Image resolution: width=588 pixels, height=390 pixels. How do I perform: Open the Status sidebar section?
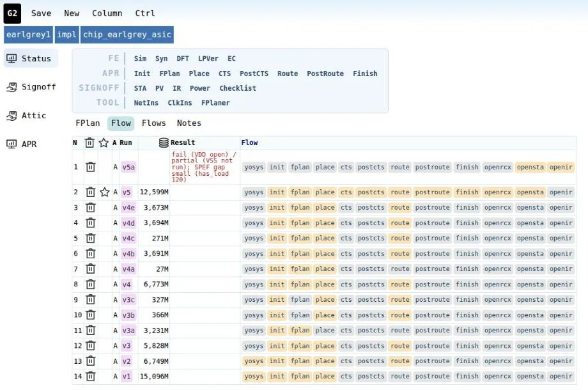click(x=31, y=59)
